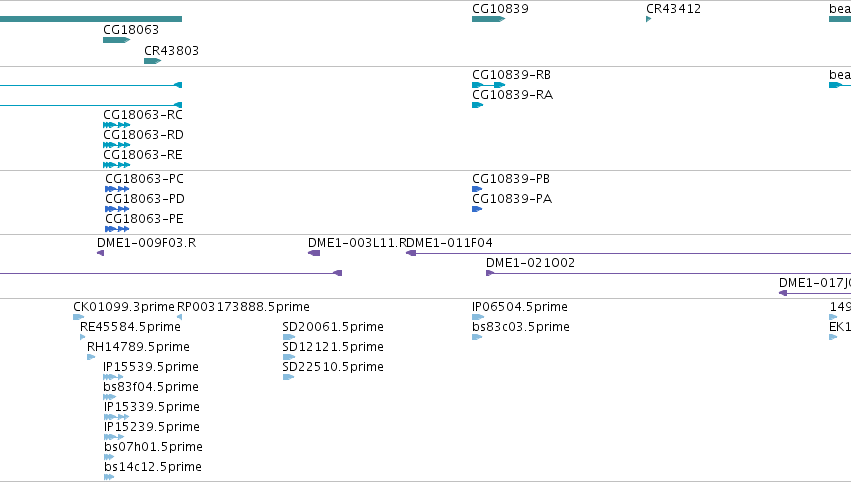Click protein CG10839-PB label
The image size is (851, 482).
[x=511, y=179]
